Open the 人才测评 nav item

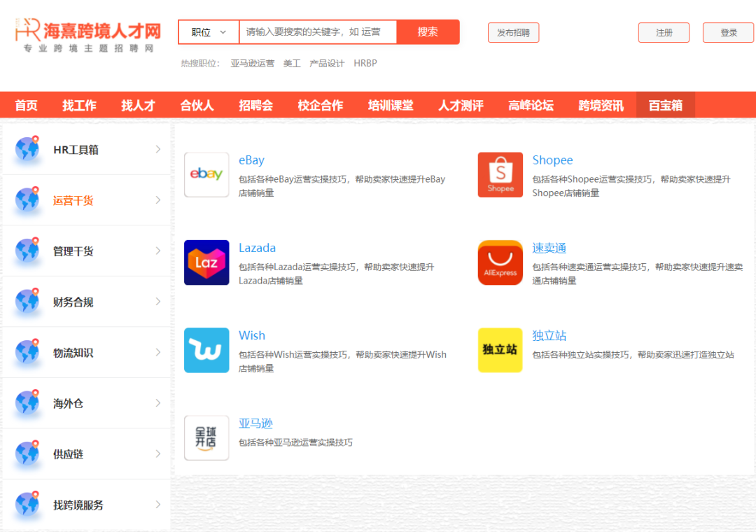click(x=461, y=105)
